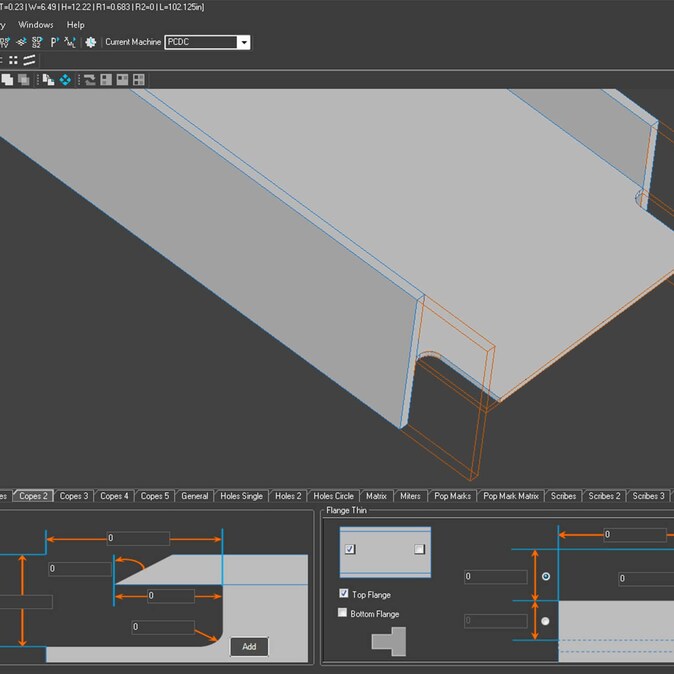This screenshot has width=674, height=674.
Task: Click the right-side Flange Thin input below top
Action: point(646,579)
